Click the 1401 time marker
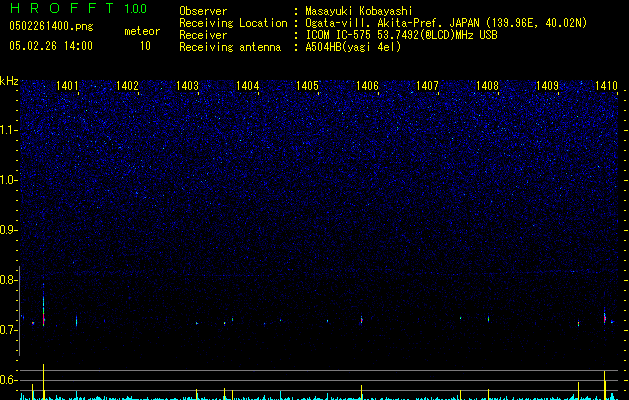This screenshot has width=629, height=400. (67, 86)
